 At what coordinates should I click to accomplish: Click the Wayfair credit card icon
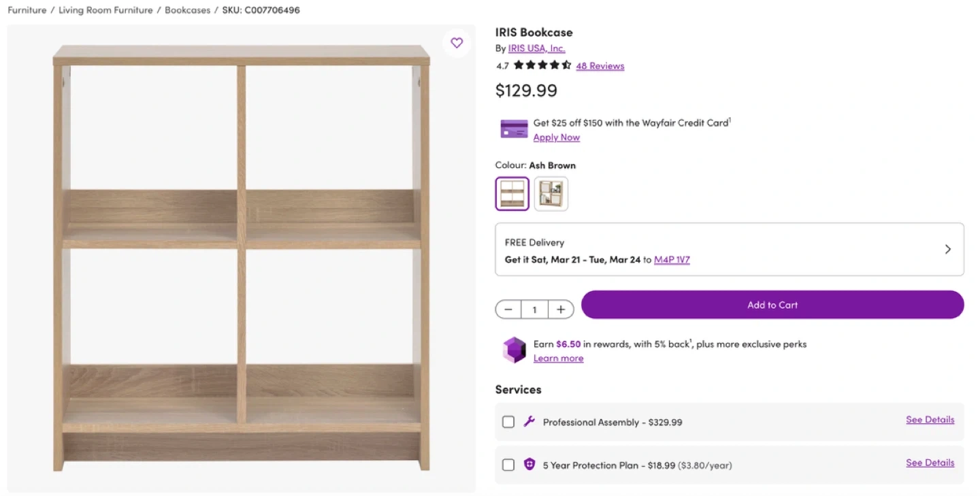[514, 129]
